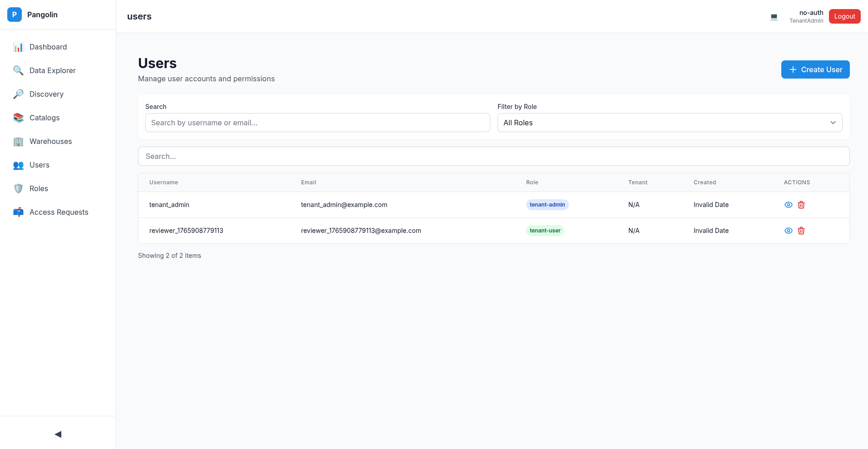This screenshot has width=868, height=449.
Task: Toggle the theme icon beside no-auth
Action: pyautogui.click(x=774, y=17)
